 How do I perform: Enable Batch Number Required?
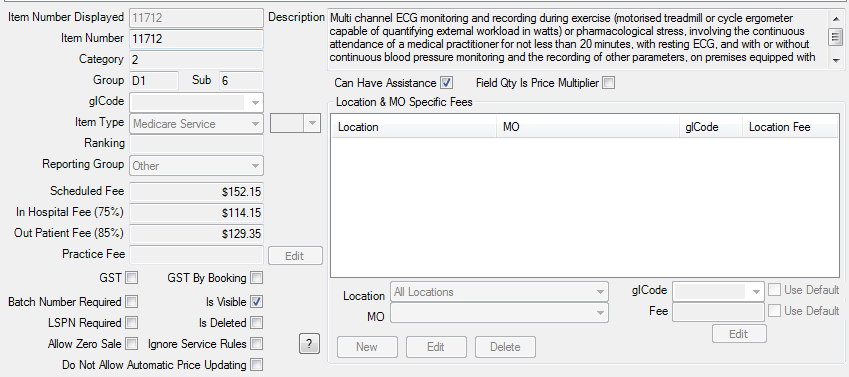[x=132, y=302]
